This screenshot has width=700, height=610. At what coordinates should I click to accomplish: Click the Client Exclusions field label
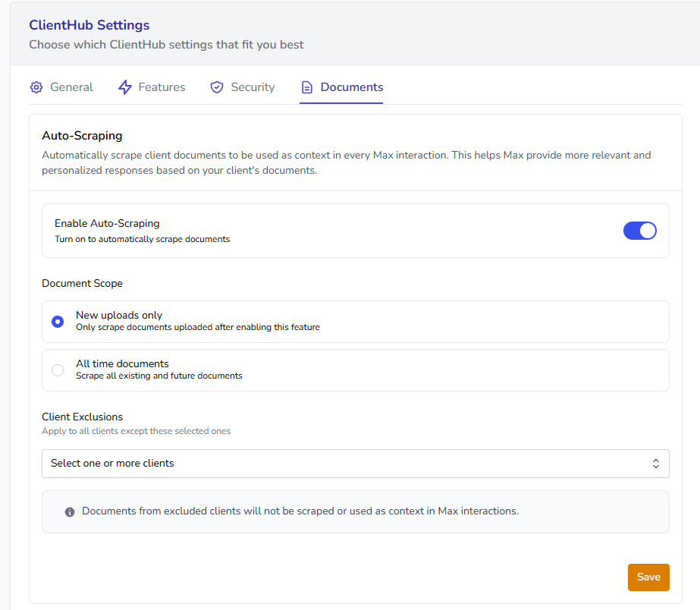coord(82,417)
